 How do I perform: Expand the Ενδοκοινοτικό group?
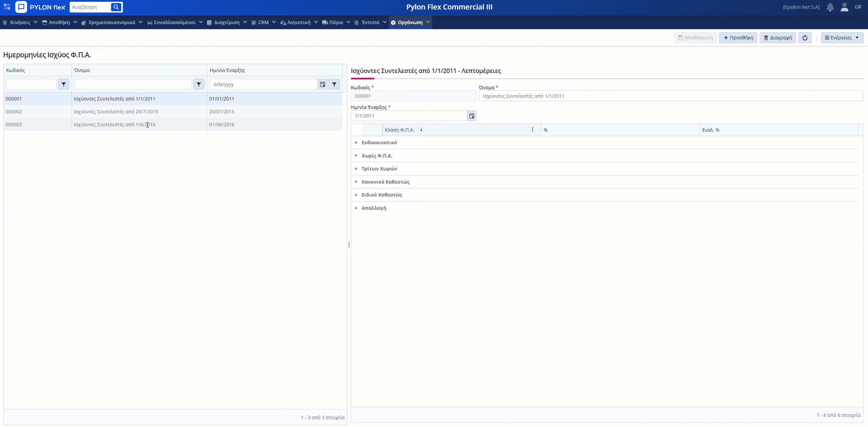pyautogui.click(x=356, y=143)
